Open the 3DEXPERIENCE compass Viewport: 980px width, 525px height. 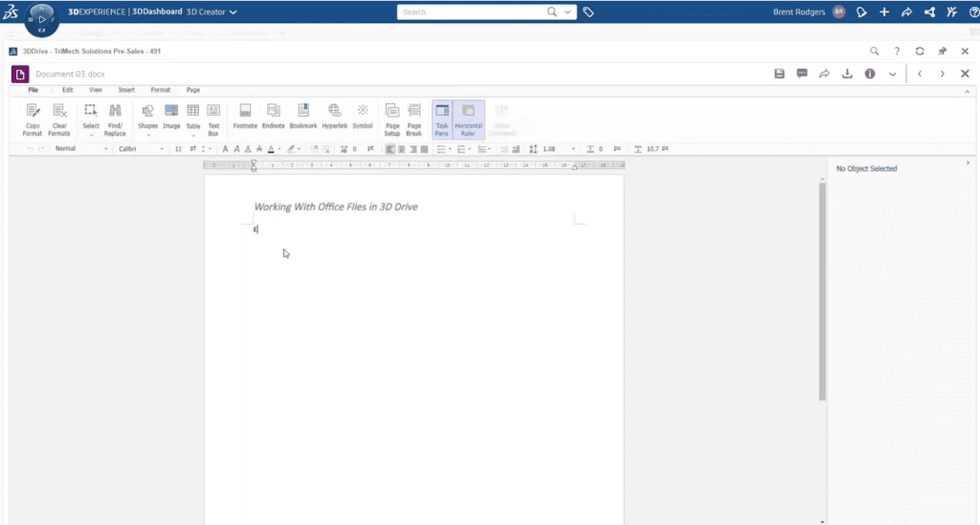(42, 19)
